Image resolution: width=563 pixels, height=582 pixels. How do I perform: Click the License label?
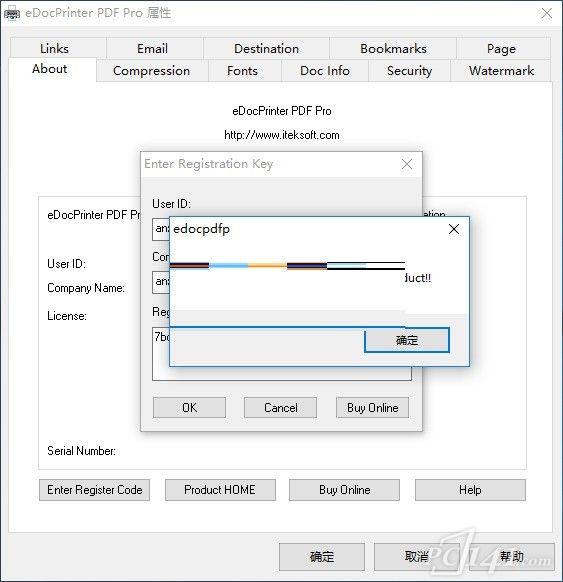coord(67,316)
